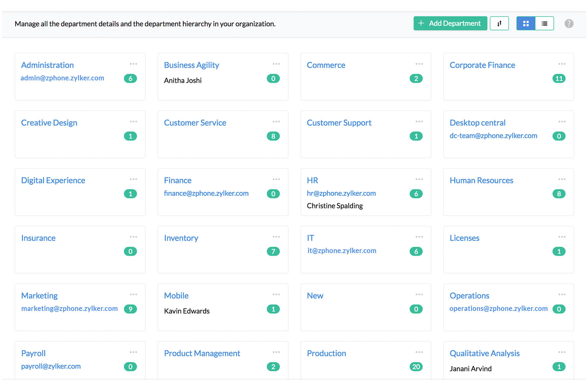
Task: Click the member count badge on Production
Action: coord(416,366)
